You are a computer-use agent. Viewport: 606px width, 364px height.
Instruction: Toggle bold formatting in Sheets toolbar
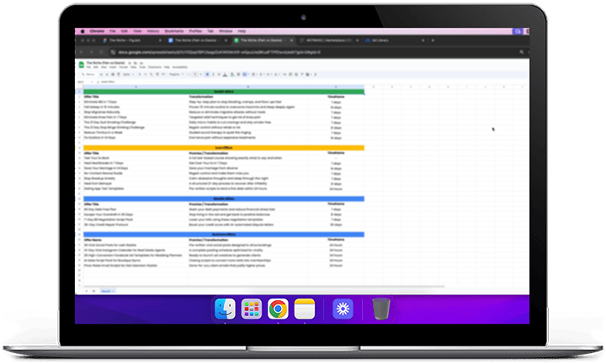pyautogui.click(x=206, y=74)
